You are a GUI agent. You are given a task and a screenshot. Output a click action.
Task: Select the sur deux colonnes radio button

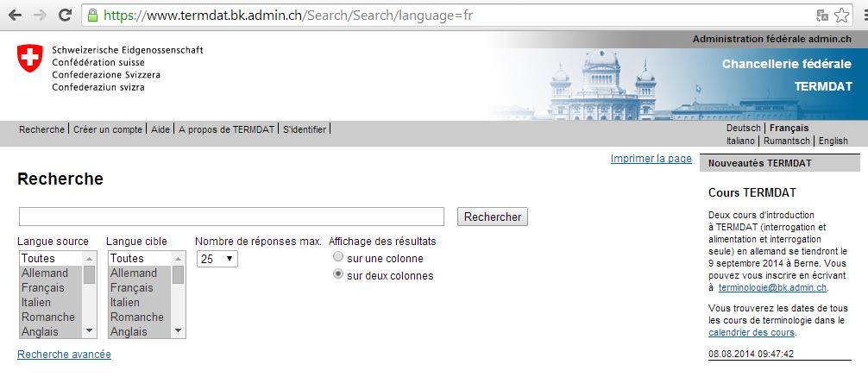pos(337,274)
